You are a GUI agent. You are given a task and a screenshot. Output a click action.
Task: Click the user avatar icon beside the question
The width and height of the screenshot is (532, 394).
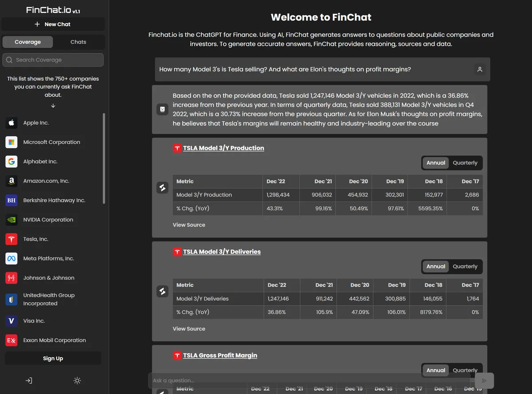click(480, 69)
